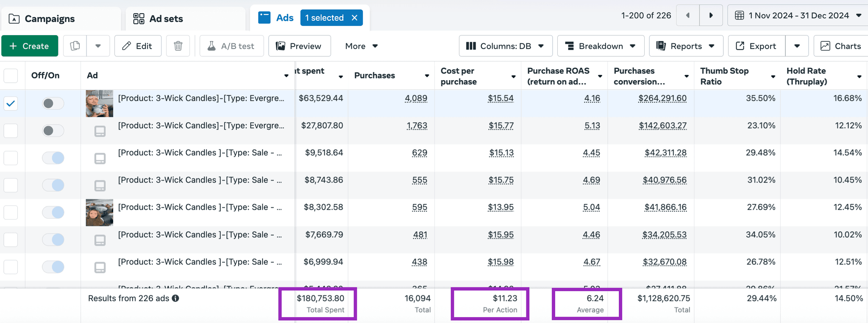Turn off the ad spending $8,302.58
This screenshot has height=323, width=868.
[53, 212]
